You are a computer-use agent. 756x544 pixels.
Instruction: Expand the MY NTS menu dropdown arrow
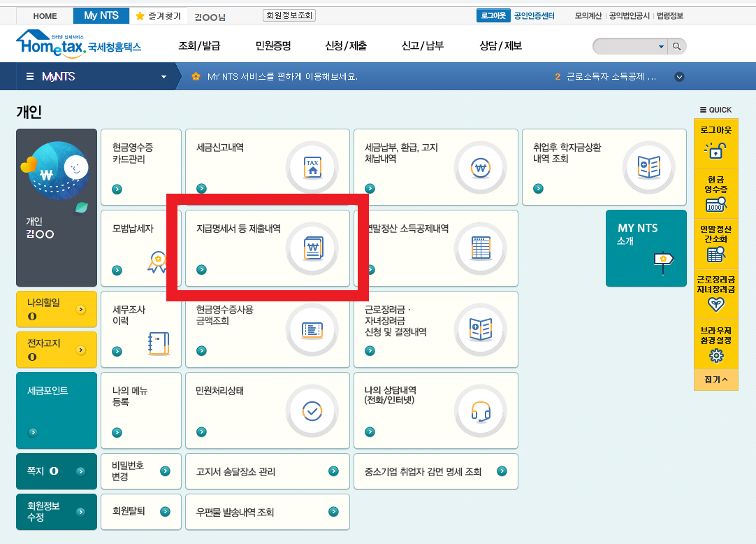point(164,77)
